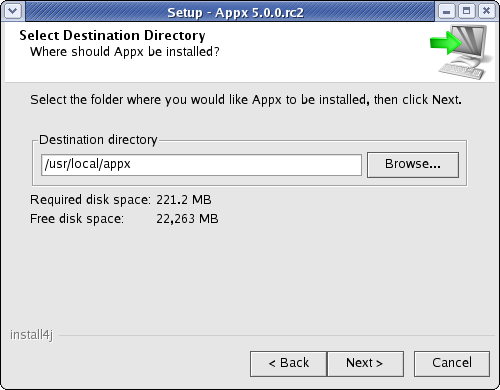Click into the destination directory path field
This screenshot has height=390, width=500.
point(201,165)
